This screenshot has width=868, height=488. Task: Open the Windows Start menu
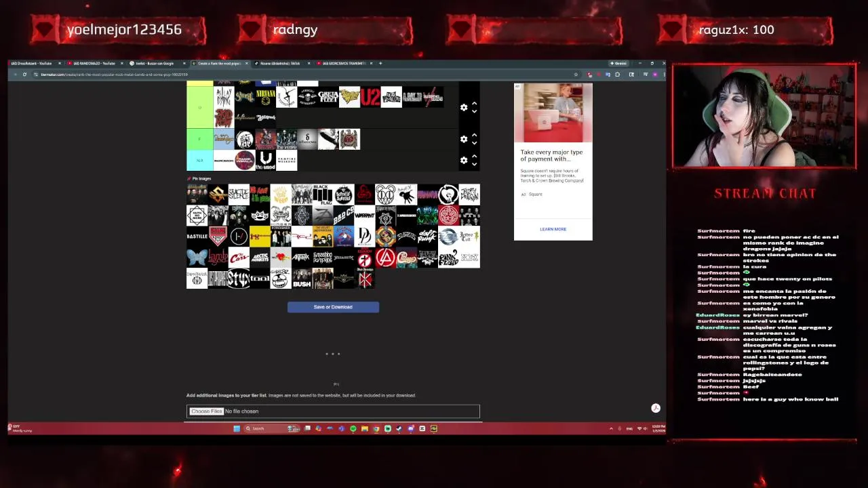coord(237,428)
